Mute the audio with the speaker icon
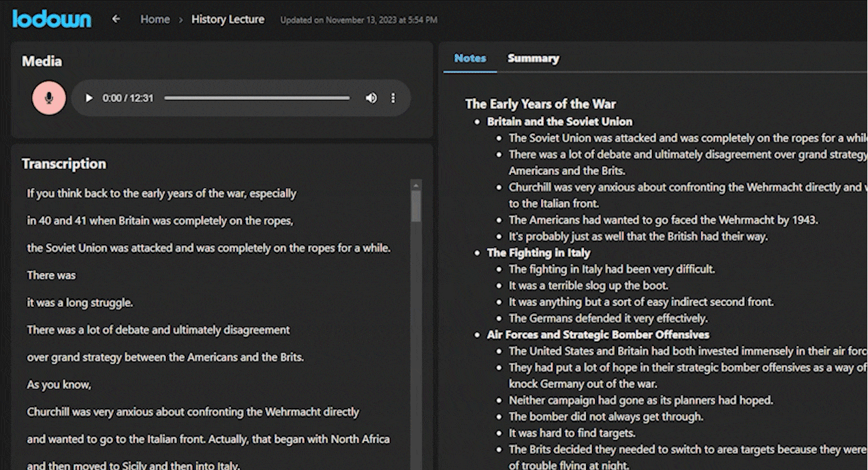Screen dimensions: 868x470 coord(371,98)
